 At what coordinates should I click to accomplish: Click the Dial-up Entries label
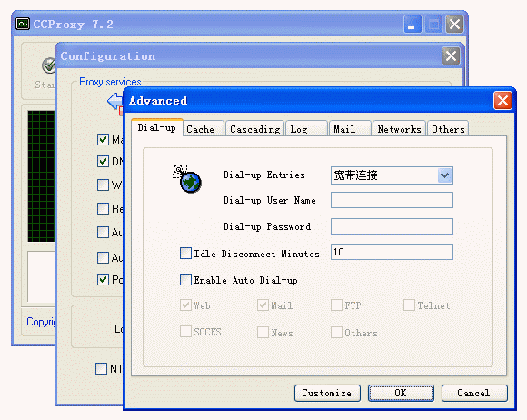click(263, 175)
